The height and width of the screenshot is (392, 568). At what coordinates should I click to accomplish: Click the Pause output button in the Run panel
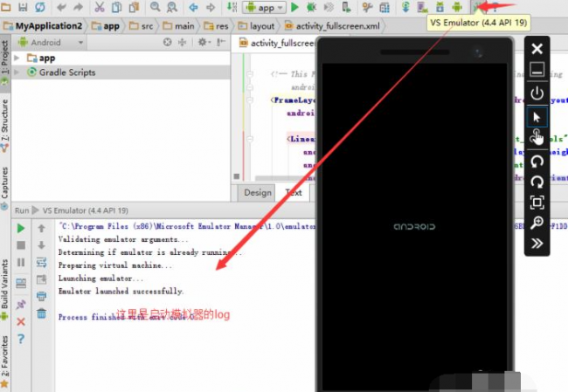(21, 262)
